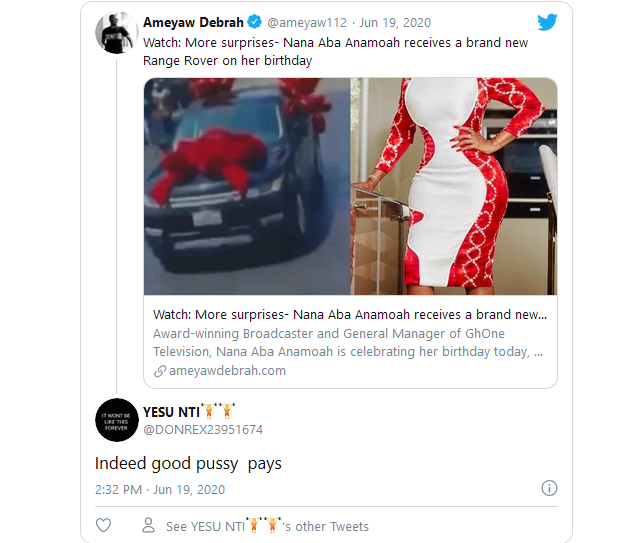Viewport: 634px width, 543px height.
Task: Open the tweet info circle icon
Action: pyautogui.click(x=549, y=489)
